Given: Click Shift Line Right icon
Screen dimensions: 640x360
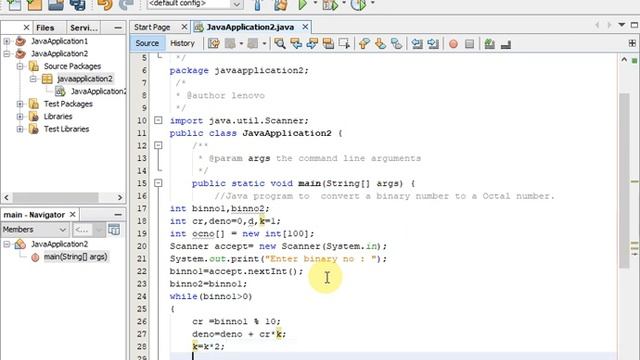Looking at the screenshot, I should point(433,43).
